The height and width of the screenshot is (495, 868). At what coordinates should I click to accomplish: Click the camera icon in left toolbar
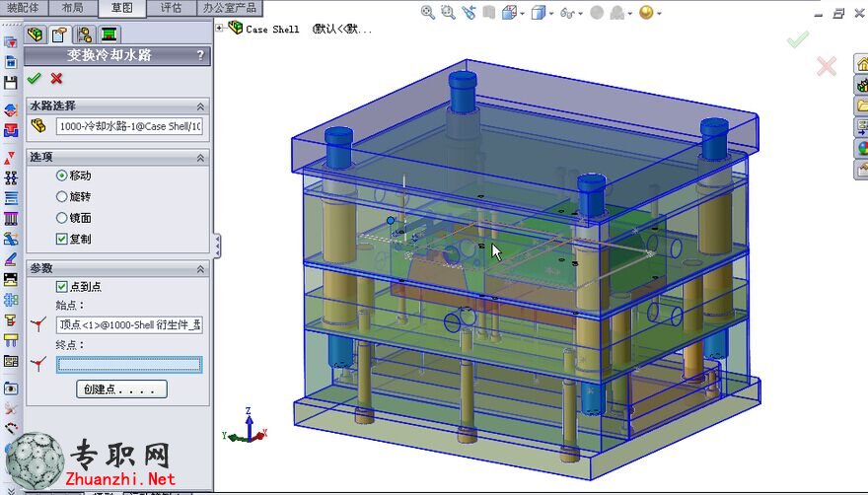(x=11, y=389)
